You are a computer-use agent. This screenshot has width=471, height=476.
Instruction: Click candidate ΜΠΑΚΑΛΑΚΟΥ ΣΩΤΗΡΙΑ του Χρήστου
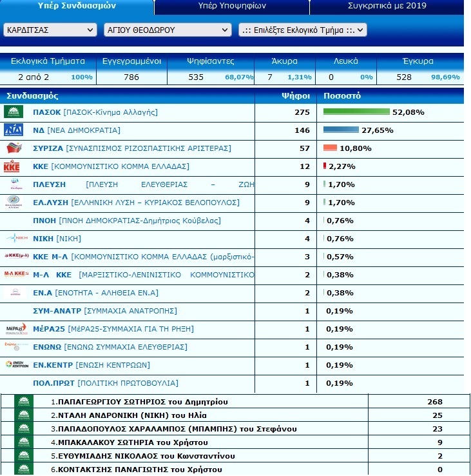click(x=130, y=442)
